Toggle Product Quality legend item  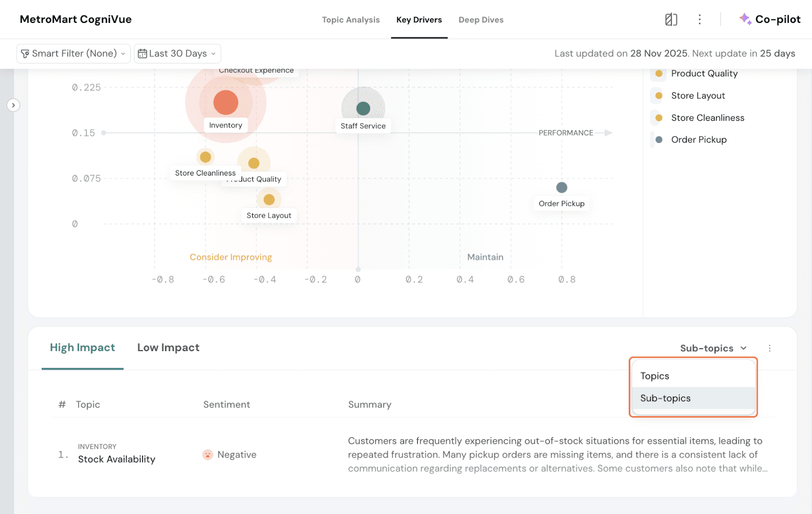pos(704,74)
